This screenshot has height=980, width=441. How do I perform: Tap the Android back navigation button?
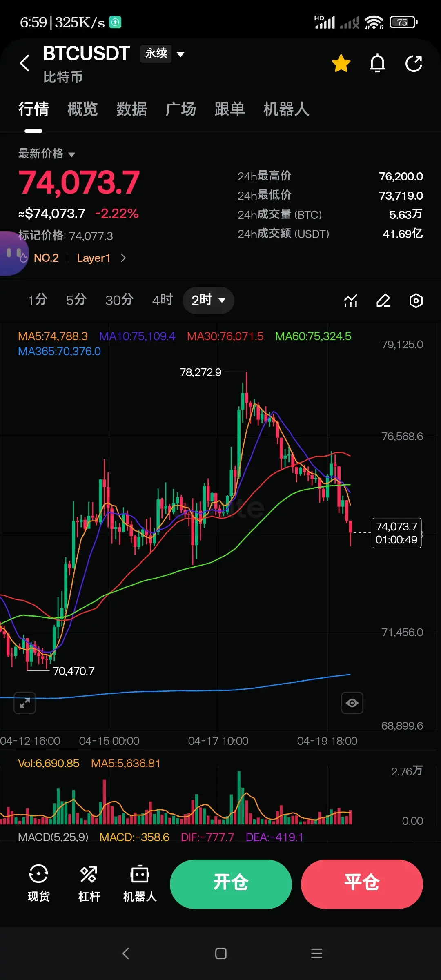tap(126, 953)
